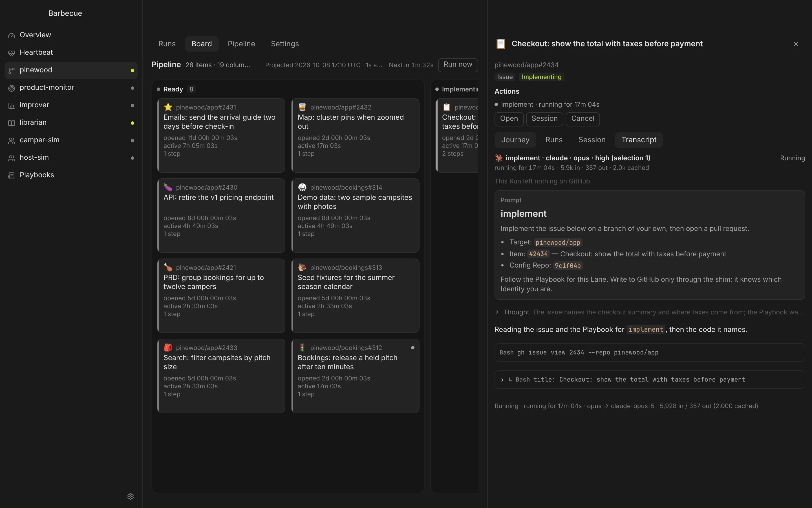The height and width of the screenshot is (508, 812).
Task: Expand the Thought disclosure row
Action: click(x=650, y=312)
